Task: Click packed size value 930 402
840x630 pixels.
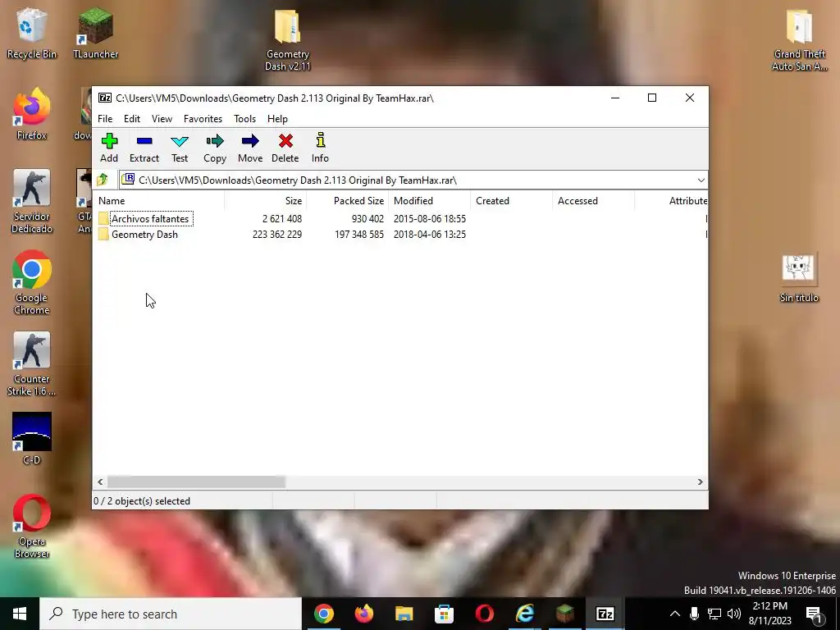Action: pos(367,218)
